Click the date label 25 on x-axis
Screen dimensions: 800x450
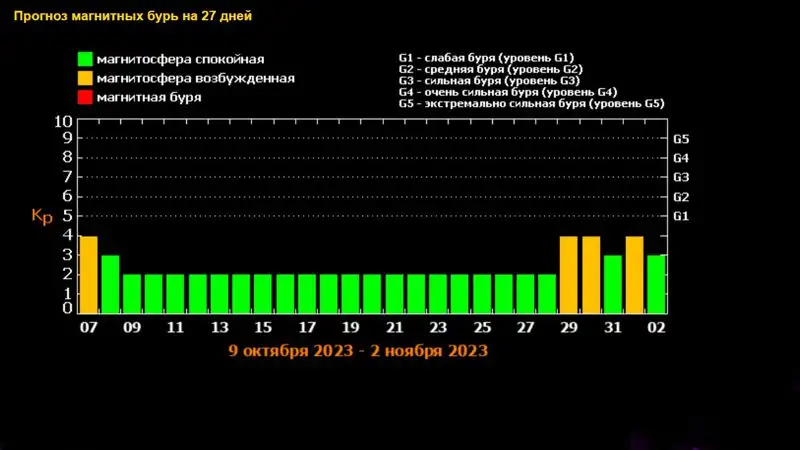pyautogui.click(x=482, y=327)
